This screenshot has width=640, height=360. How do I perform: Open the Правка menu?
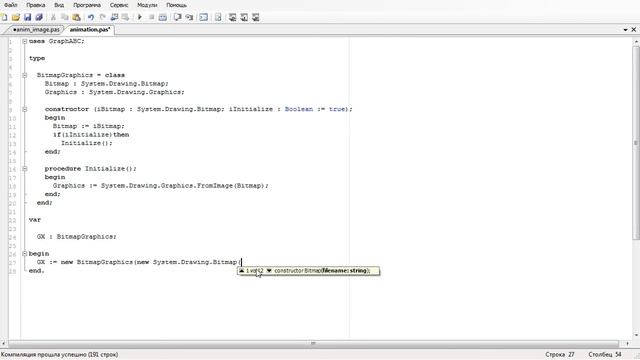[36, 5]
